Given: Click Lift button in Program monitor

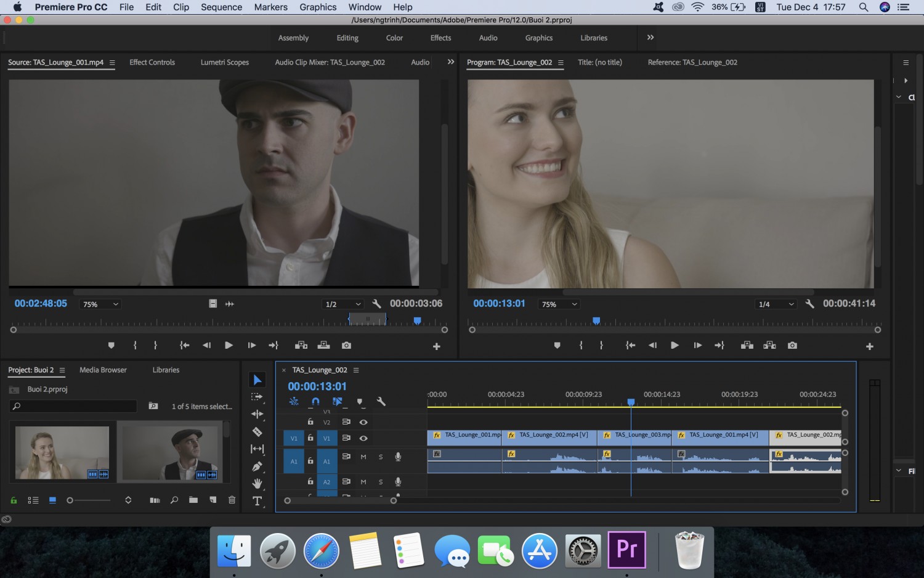Looking at the screenshot, I should tap(747, 346).
